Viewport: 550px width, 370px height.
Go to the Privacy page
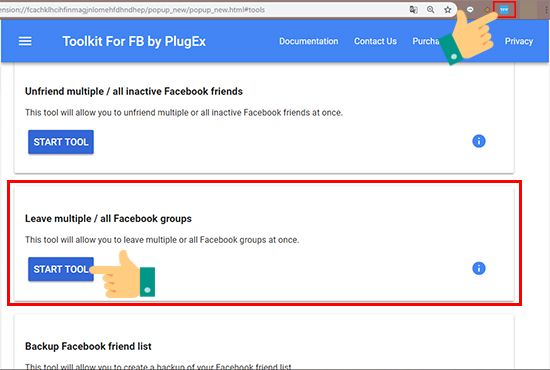(x=519, y=41)
